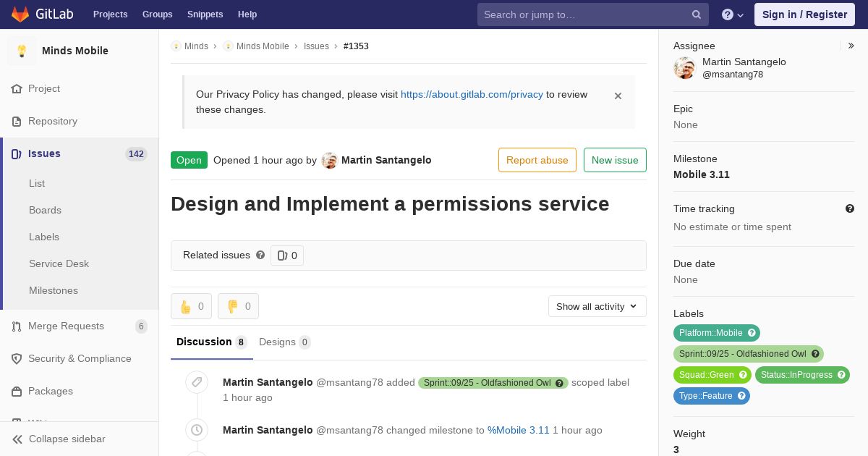Viewport: 868px width, 456px height.
Task: Click the Collapse sidebar chevrons icon
Action: pos(17,439)
